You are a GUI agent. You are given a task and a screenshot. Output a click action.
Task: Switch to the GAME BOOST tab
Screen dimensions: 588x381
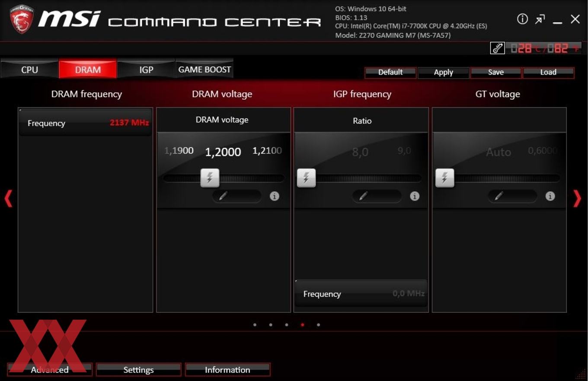coord(205,69)
